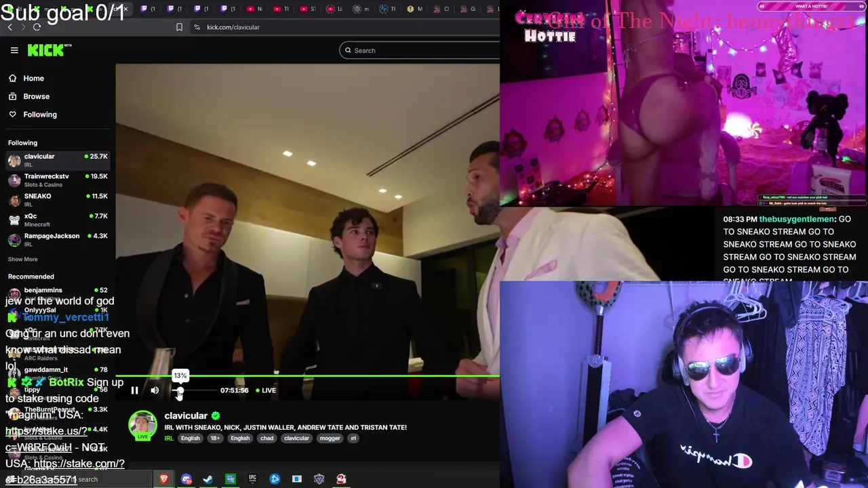Bookmark this page via the bookmark icon

(x=179, y=27)
